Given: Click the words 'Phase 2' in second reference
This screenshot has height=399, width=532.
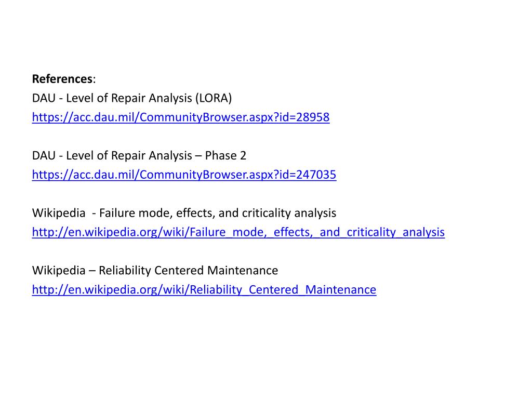Looking at the screenshot, I should pos(225,155).
